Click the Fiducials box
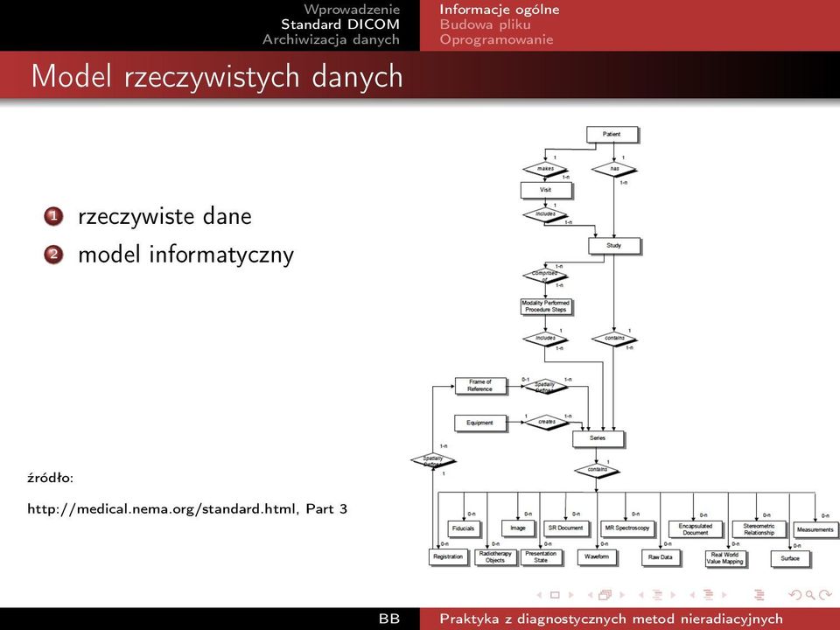This screenshot has height=630, width=840. pyautogui.click(x=464, y=528)
